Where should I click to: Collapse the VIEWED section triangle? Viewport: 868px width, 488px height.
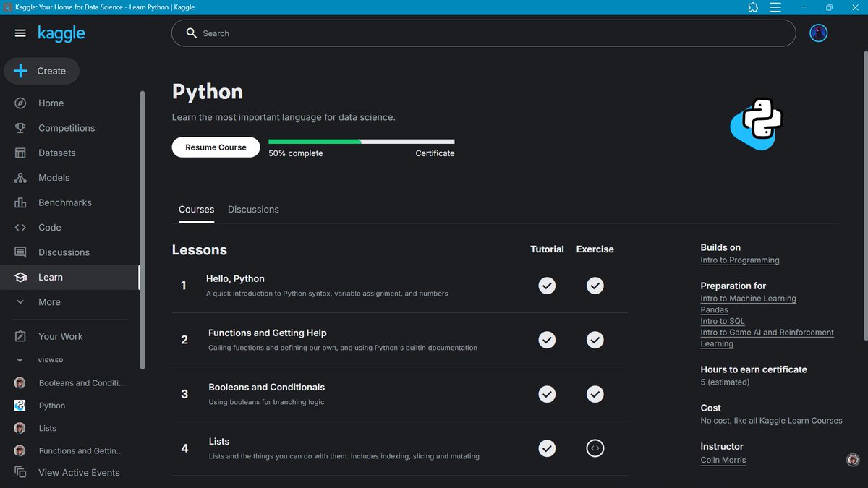coord(20,360)
